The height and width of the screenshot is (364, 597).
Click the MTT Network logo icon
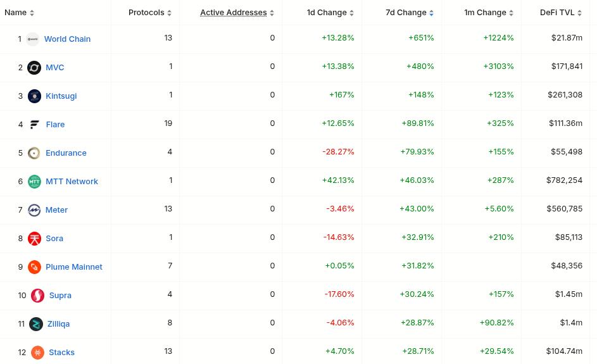(x=34, y=182)
